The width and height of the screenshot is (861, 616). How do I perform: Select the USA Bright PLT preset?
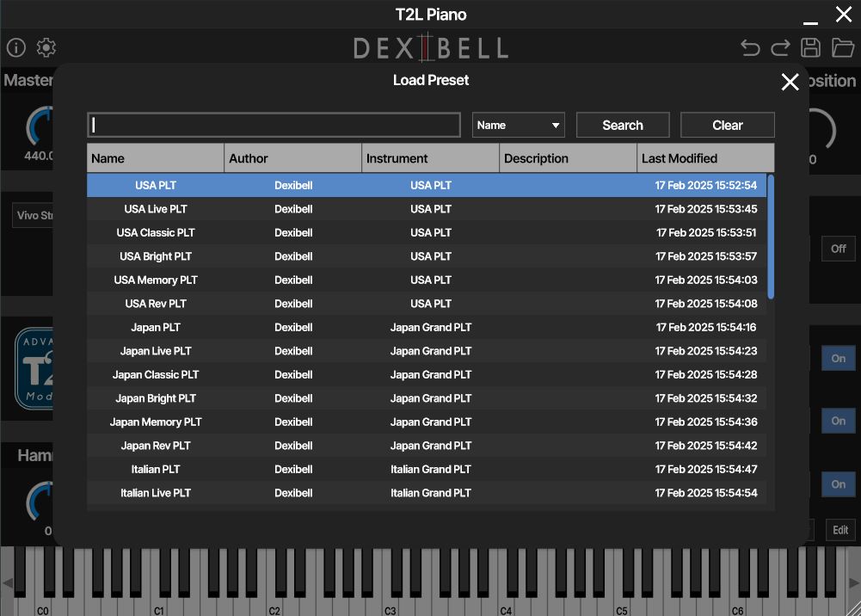(427, 256)
